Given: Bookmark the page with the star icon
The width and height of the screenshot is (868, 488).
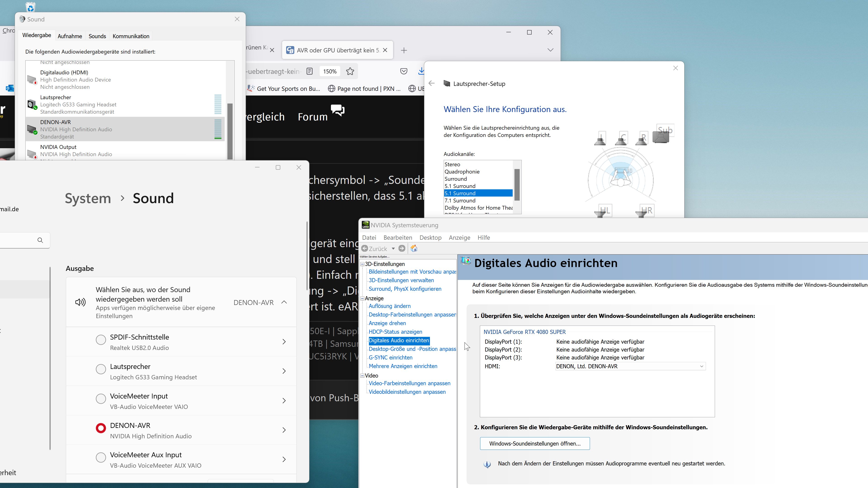Looking at the screenshot, I should coord(350,71).
